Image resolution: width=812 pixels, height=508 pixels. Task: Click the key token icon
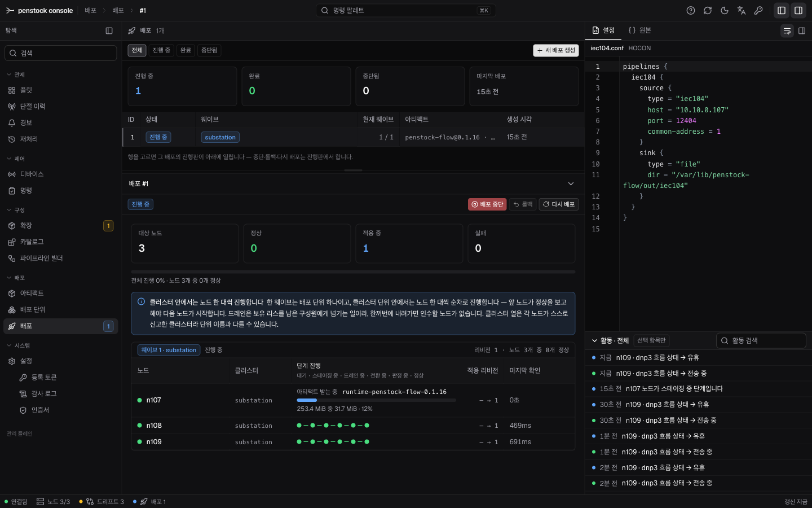[x=758, y=10]
